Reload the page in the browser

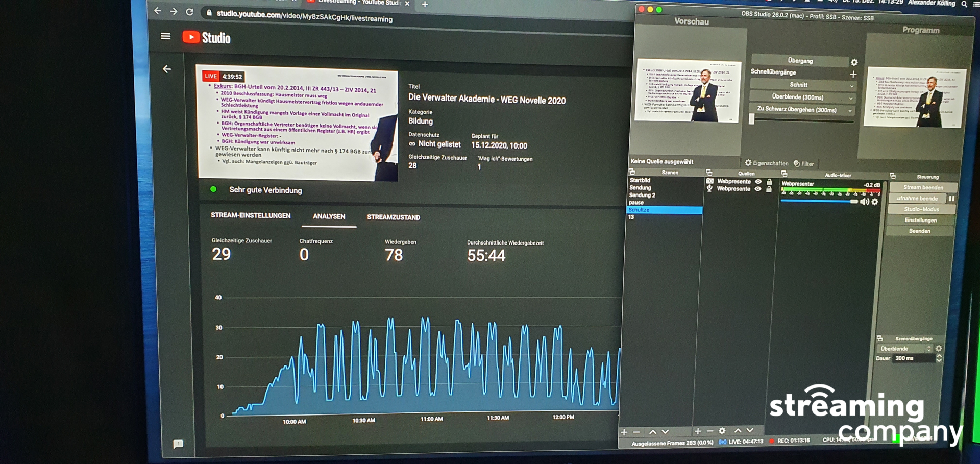[189, 12]
